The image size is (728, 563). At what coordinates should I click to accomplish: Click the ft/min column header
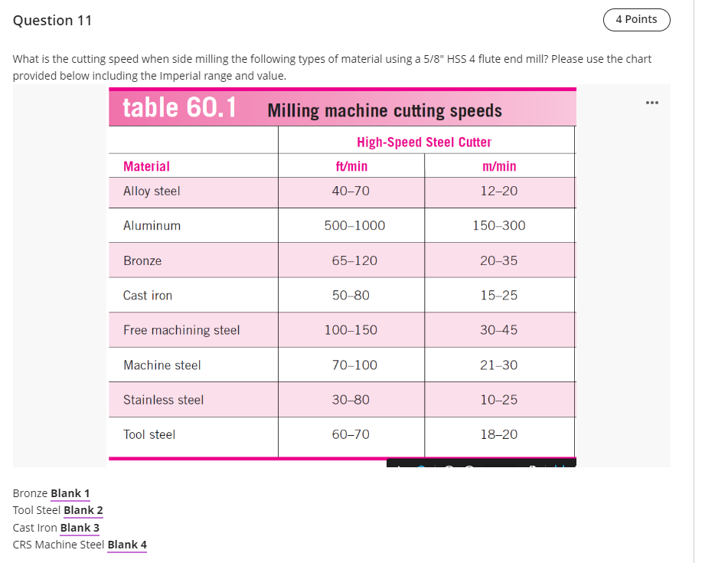pyautogui.click(x=351, y=165)
